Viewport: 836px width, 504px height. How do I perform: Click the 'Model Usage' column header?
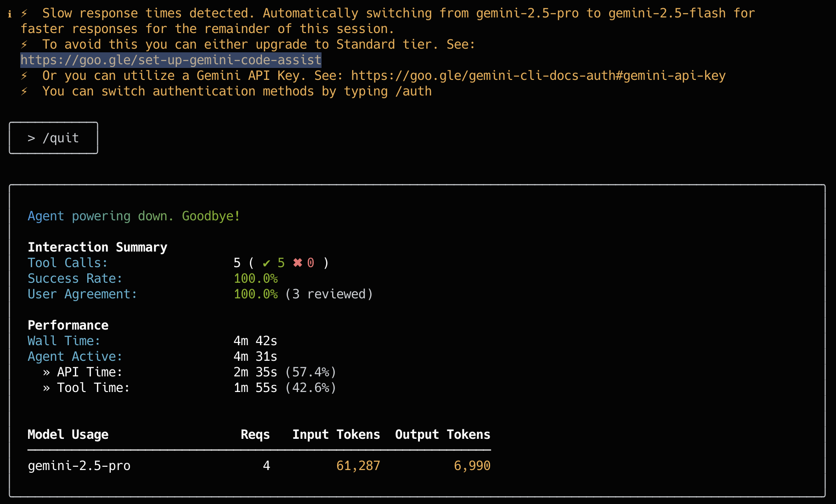coord(68,435)
